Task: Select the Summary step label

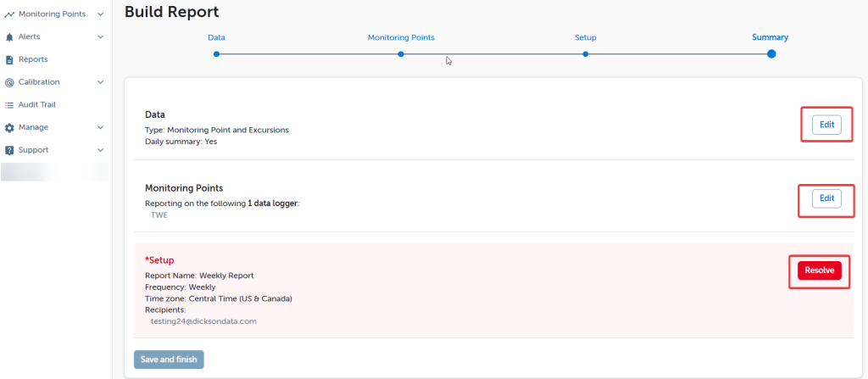Action: pos(770,37)
